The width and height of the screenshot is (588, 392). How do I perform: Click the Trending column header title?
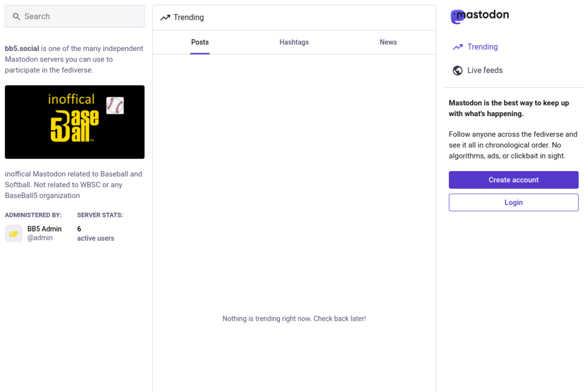189,17
